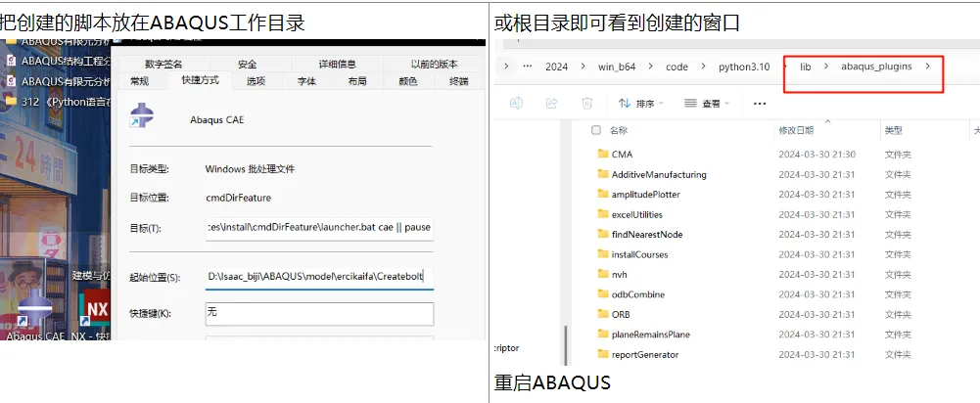Open the more options ellipsis in Explorer toolbar
This screenshot has height=403, width=980.
click(x=760, y=104)
